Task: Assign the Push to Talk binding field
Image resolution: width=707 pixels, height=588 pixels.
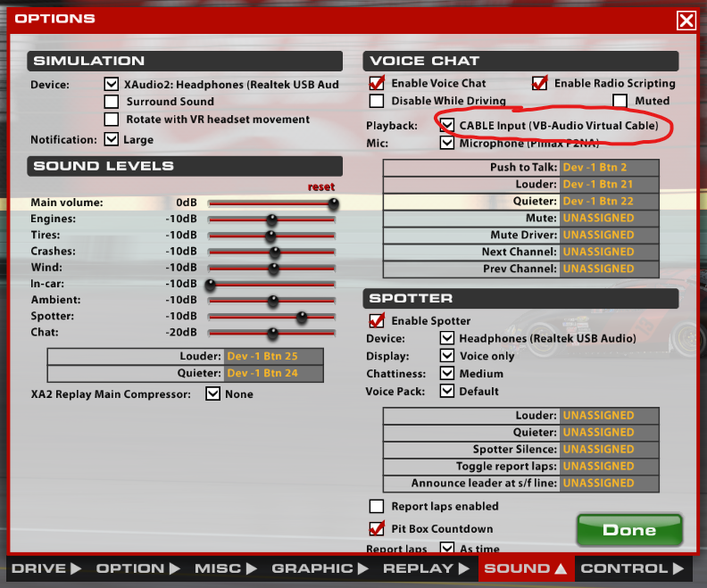Action: pos(609,168)
